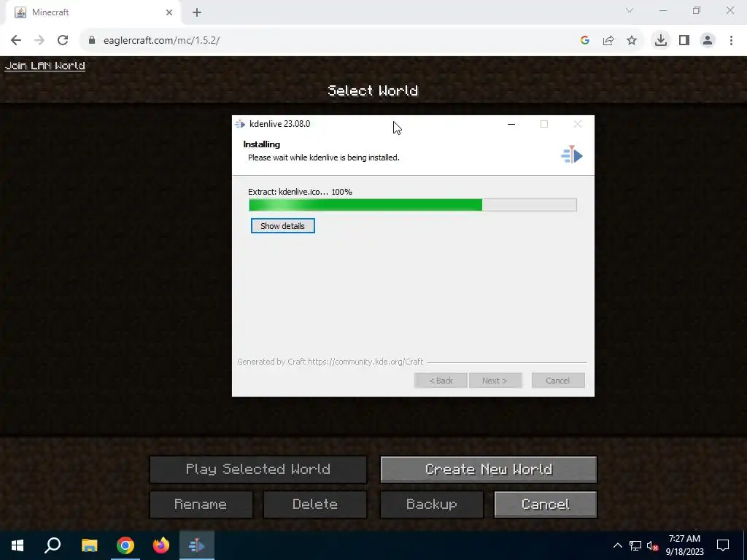747x560 pixels.
Task: Click 'Generated by Craft' footer text
Action: tap(330, 362)
